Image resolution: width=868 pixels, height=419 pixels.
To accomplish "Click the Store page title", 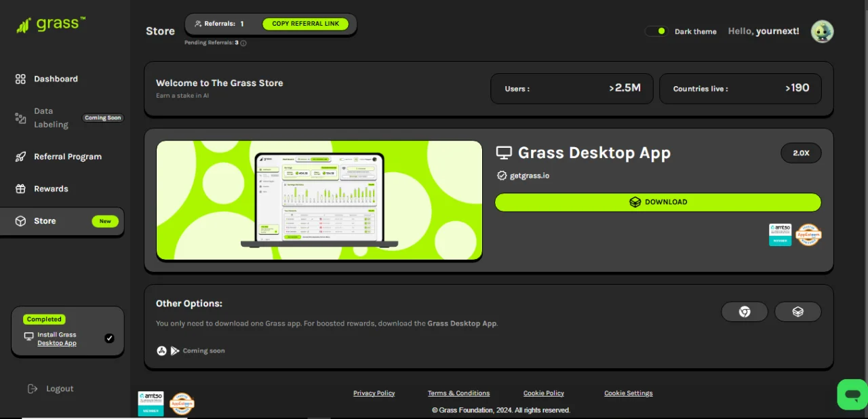I will click(160, 31).
